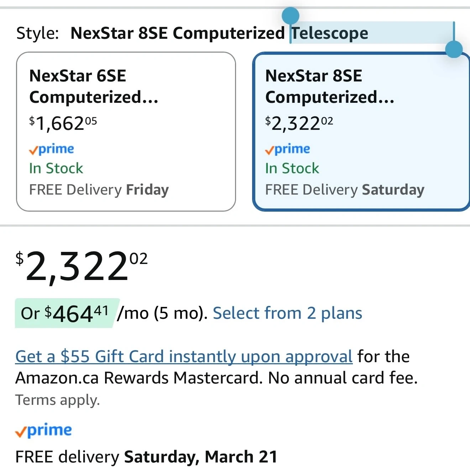
Task: Click In Stock status on 6SE card
Action: (x=56, y=168)
